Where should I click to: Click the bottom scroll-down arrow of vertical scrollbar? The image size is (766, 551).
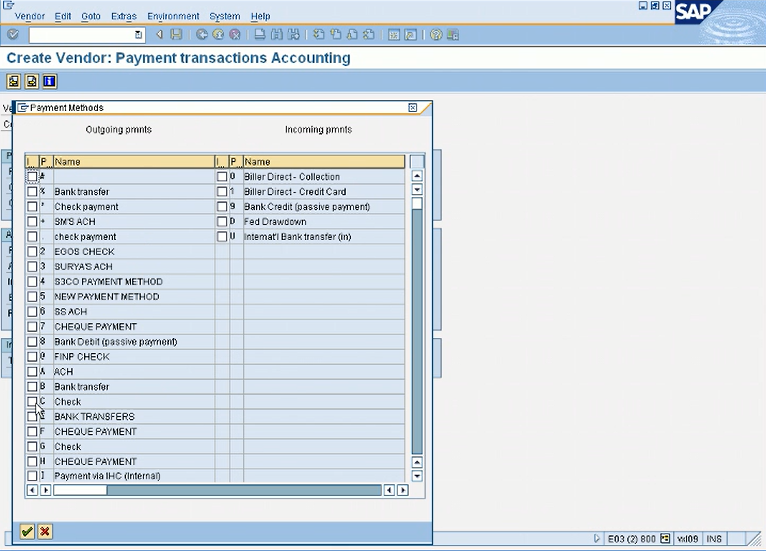click(417, 475)
